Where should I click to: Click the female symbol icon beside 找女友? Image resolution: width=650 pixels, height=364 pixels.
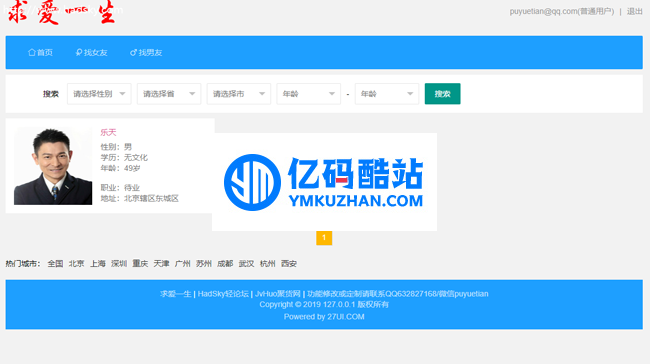coord(79,52)
